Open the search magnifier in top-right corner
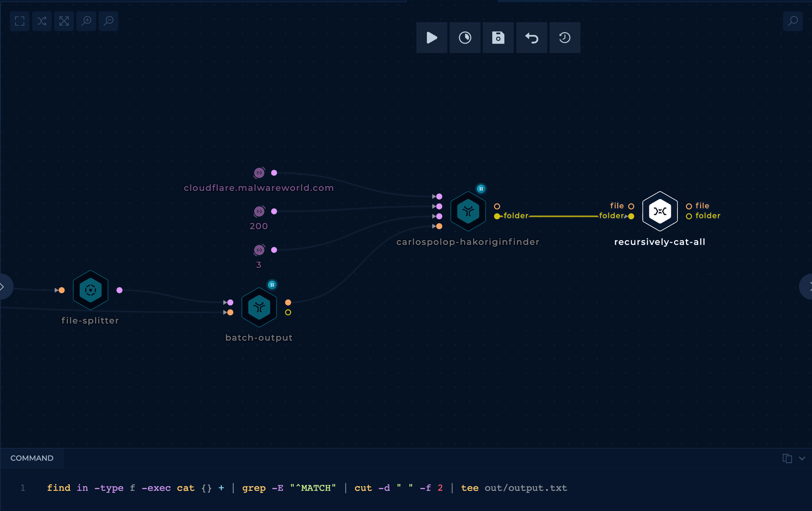Image resolution: width=812 pixels, height=511 pixels. coord(793,21)
